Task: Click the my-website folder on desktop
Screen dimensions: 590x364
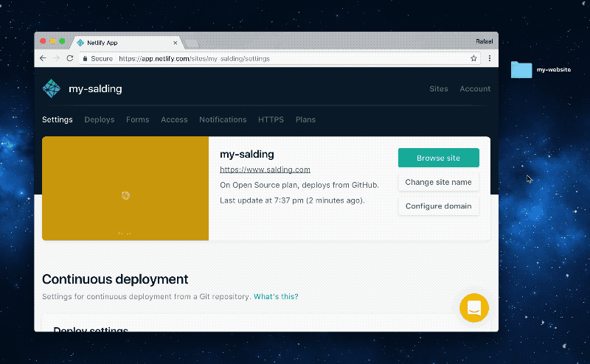Action: tap(521, 70)
